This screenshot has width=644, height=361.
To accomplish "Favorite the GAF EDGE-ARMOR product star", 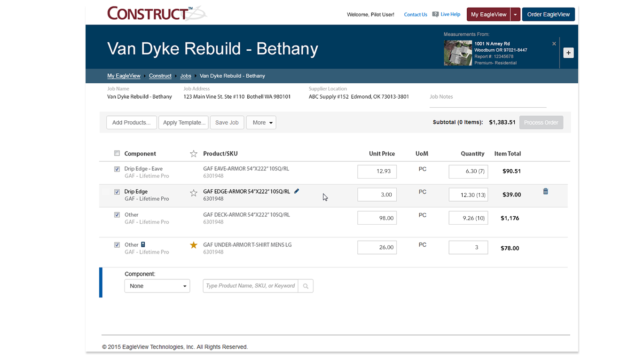I will pos(194,193).
